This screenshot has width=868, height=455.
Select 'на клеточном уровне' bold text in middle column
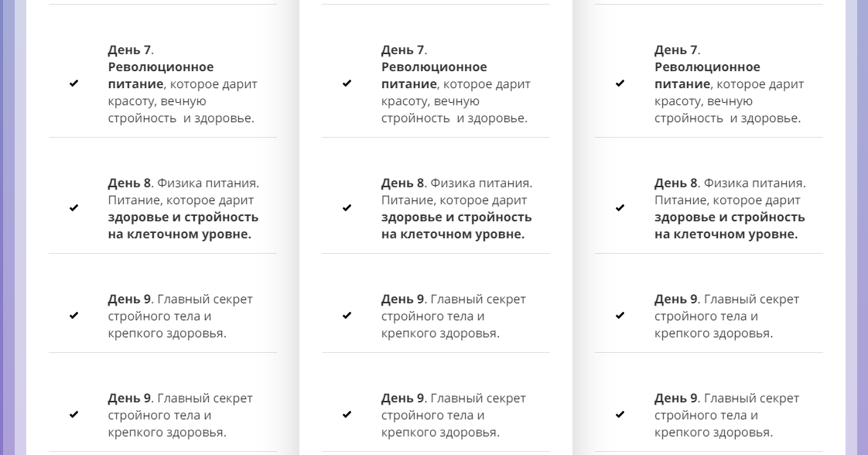(x=453, y=234)
